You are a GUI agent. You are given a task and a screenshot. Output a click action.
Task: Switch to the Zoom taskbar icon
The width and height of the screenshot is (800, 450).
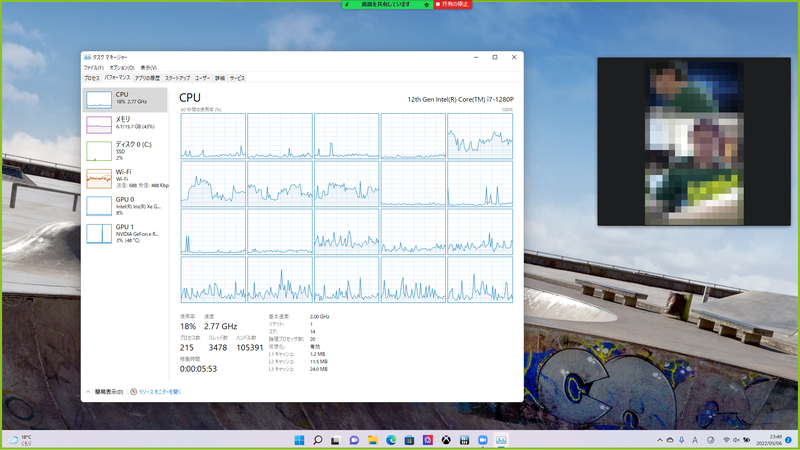483,440
